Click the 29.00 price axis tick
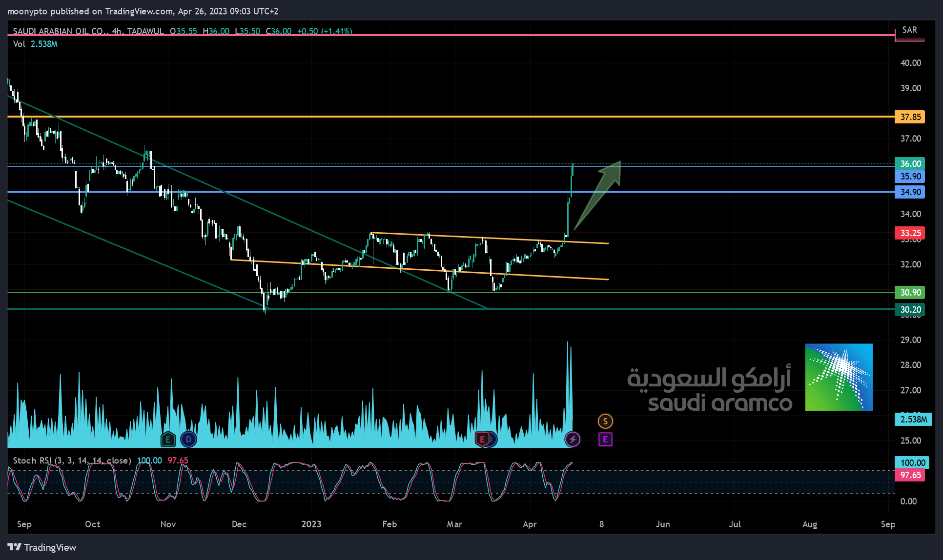Screen dimensions: 943x560 (910, 340)
